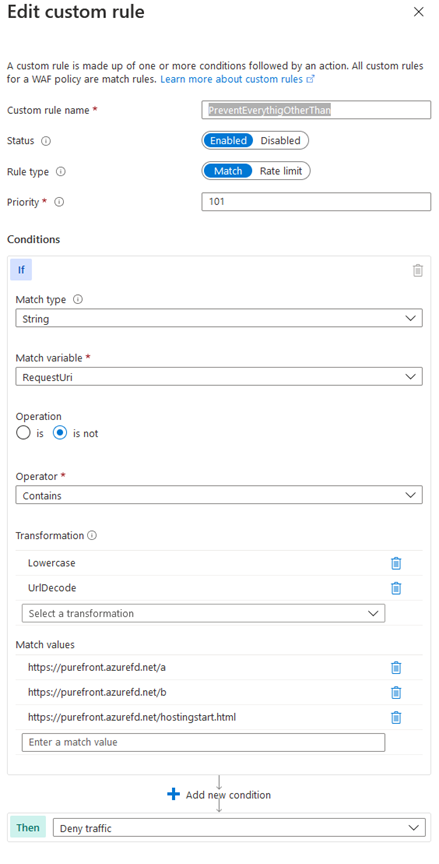Screen dimensions: 439x864
Task: Click the Custom rule name field
Action: (316, 110)
